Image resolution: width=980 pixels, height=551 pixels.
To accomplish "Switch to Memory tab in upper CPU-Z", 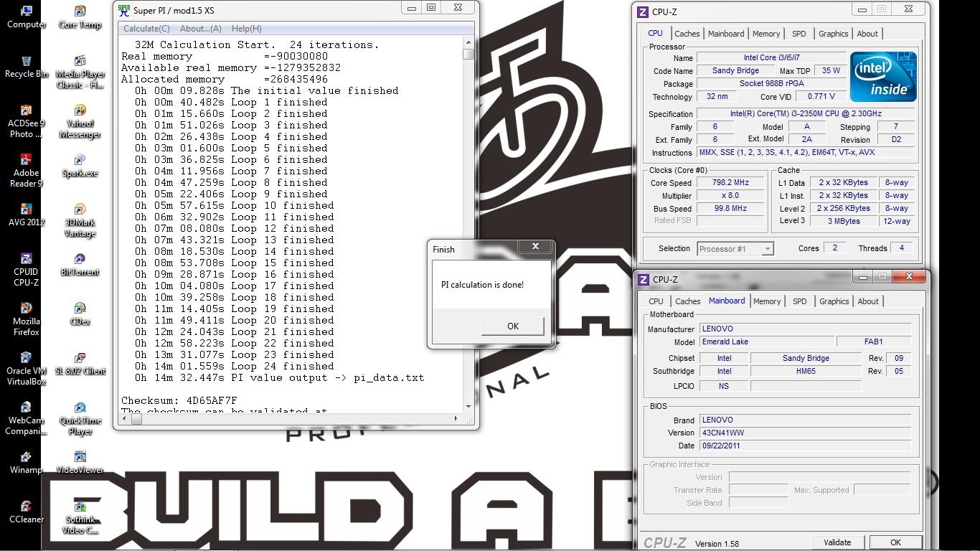I will click(x=766, y=34).
